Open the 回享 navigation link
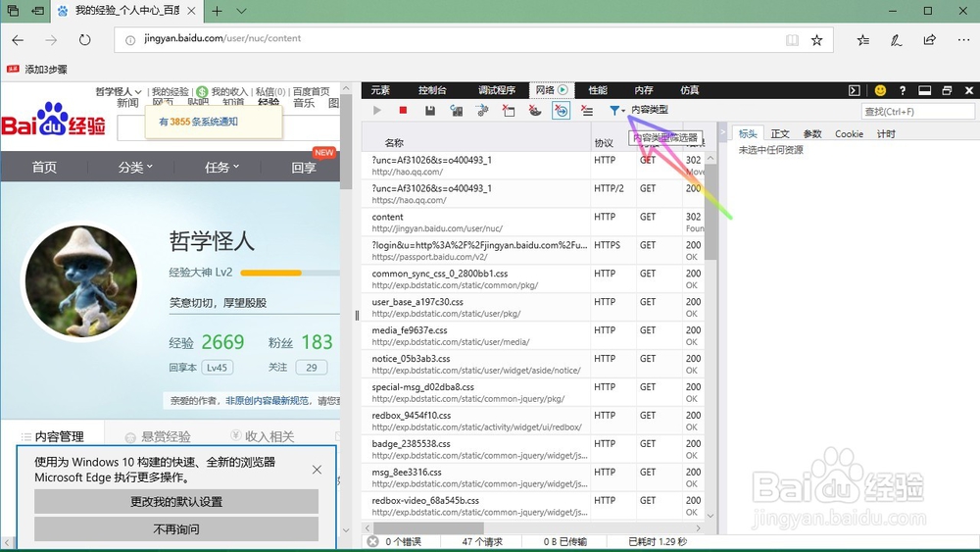980x552 pixels. 304,167
